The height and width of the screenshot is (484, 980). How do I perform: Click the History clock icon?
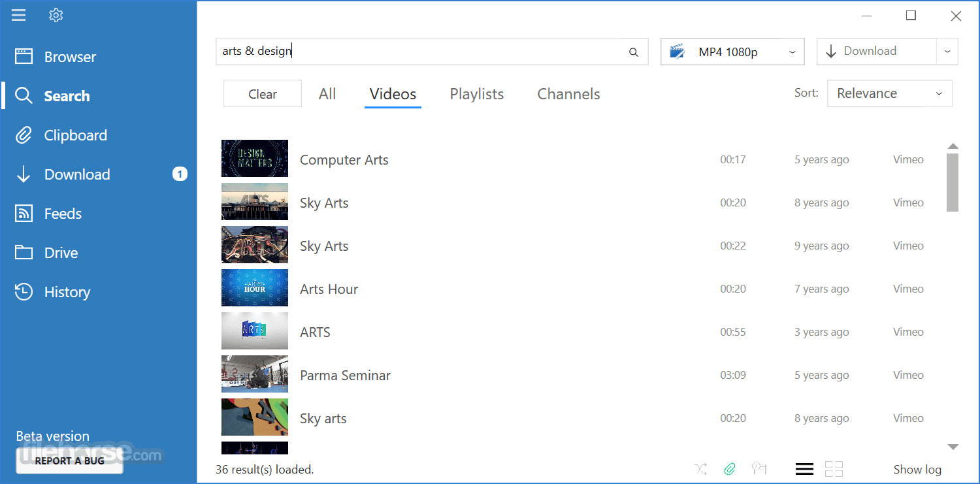(x=24, y=292)
